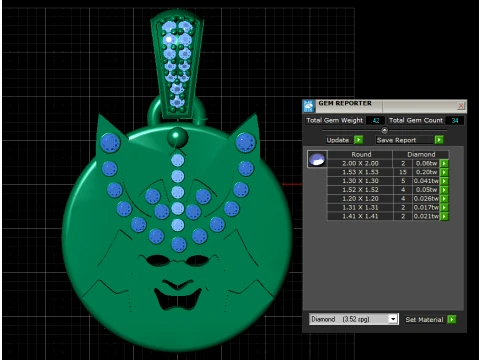Select the 1.31 X 1.31 size cell
480x360 pixels.
click(x=360, y=207)
